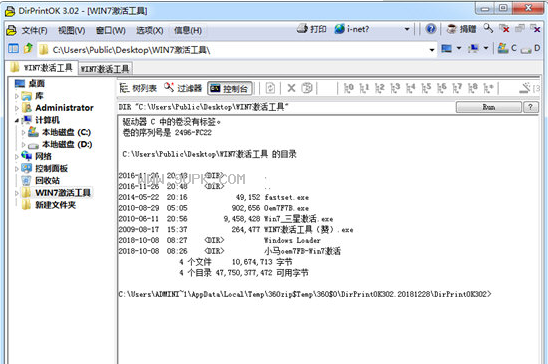This screenshot has height=364, width=548.
Task: Switch to the second WIN7激活工具 tab
Action: [x=105, y=69]
